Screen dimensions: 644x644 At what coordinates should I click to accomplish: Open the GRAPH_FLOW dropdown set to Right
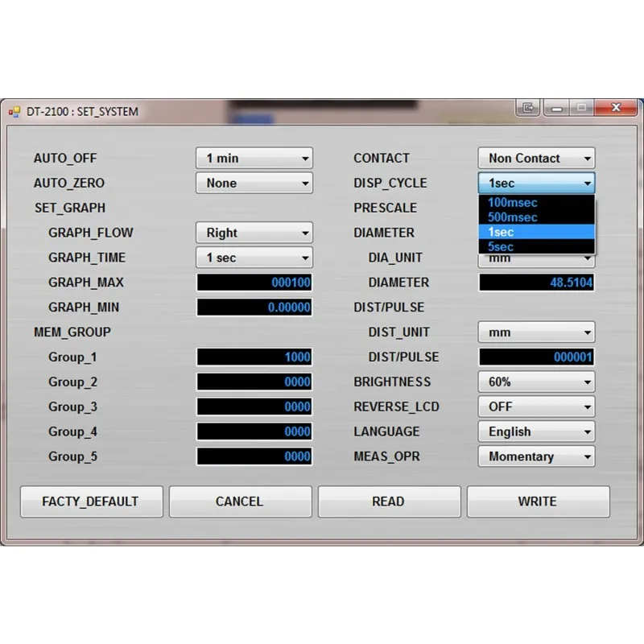point(254,233)
